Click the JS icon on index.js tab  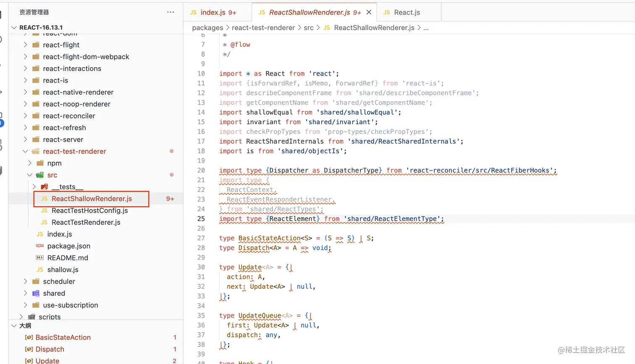tap(193, 12)
